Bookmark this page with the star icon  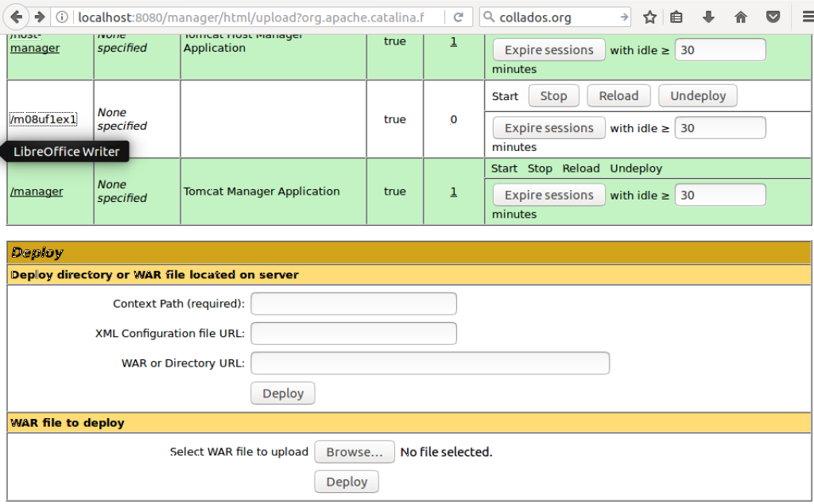(x=649, y=17)
